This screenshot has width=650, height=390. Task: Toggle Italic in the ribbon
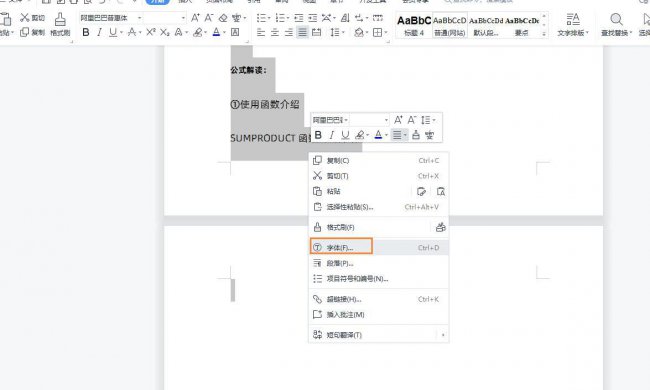click(99, 32)
